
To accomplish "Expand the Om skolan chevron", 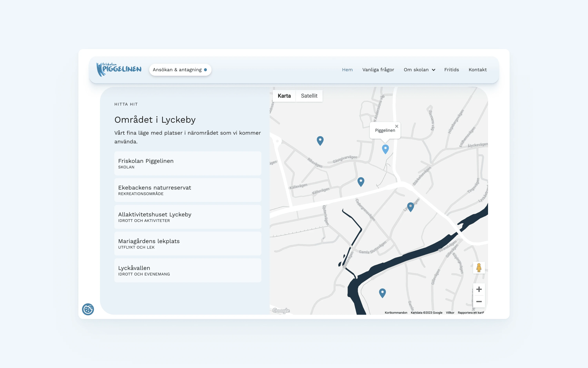I will pos(434,70).
